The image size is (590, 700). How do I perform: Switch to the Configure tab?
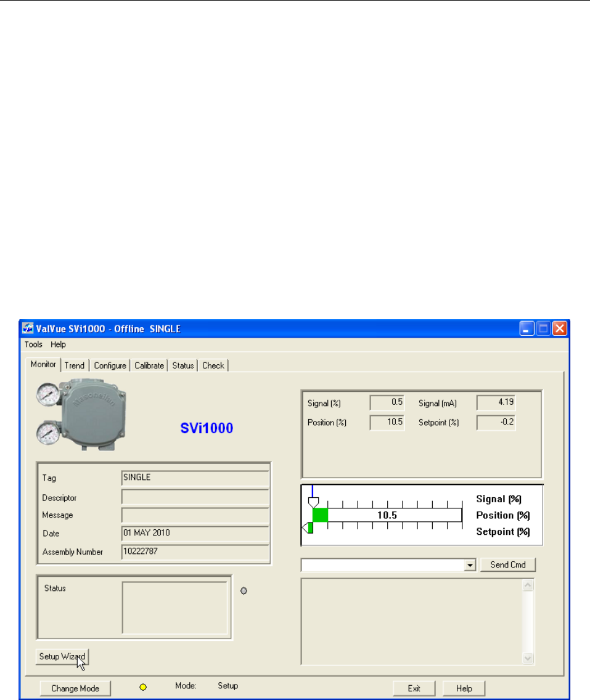click(x=110, y=365)
